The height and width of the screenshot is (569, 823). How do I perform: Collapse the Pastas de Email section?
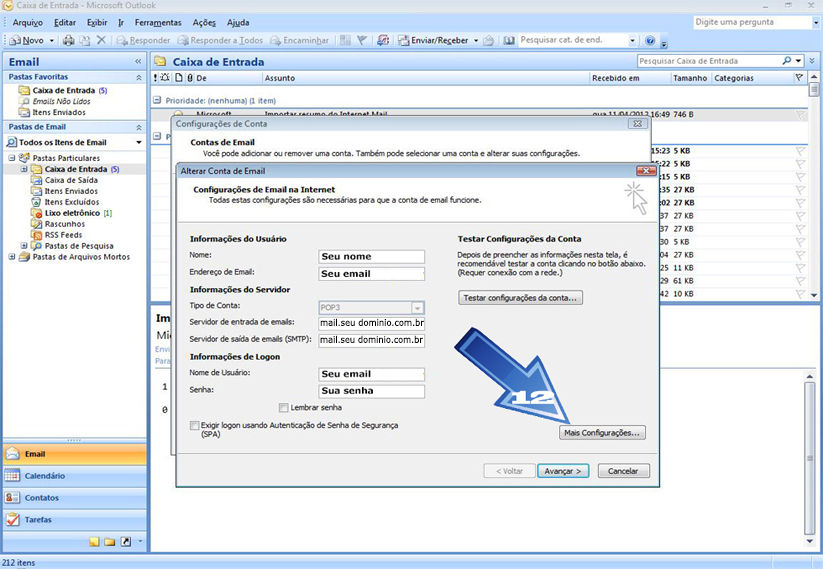point(139,127)
